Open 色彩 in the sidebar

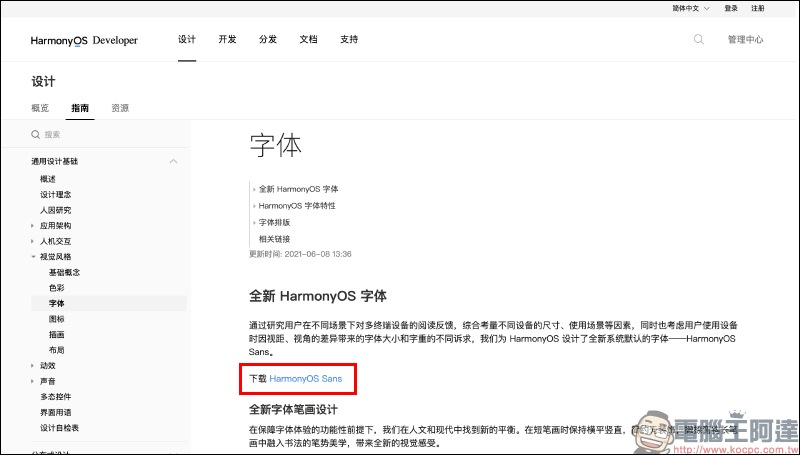[57, 288]
